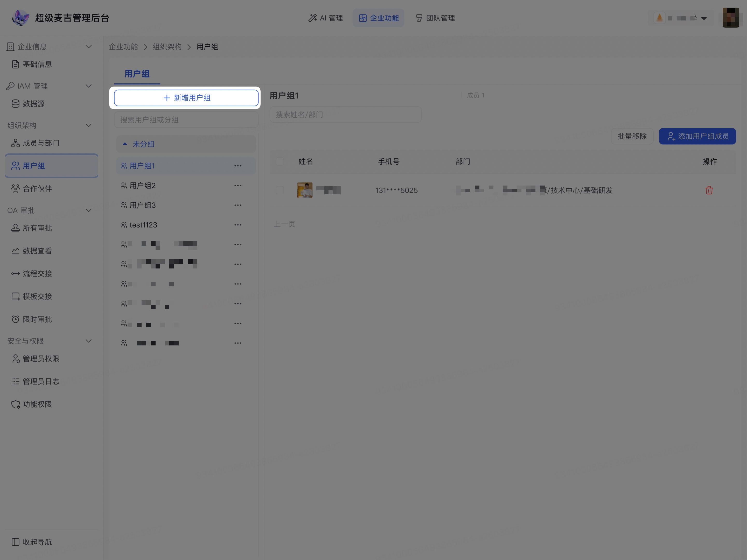The width and height of the screenshot is (747, 560).
Task: Select 用户组 in sidebar
Action: click(x=51, y=166)
